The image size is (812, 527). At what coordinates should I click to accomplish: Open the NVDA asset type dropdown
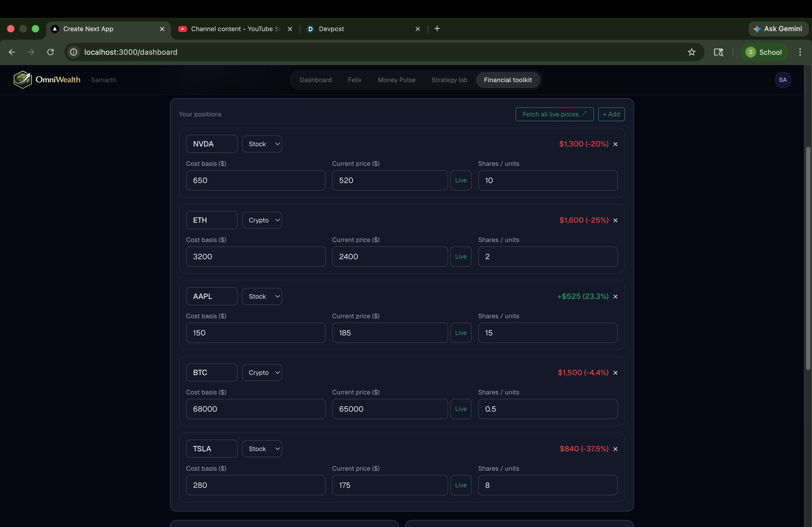262,144
